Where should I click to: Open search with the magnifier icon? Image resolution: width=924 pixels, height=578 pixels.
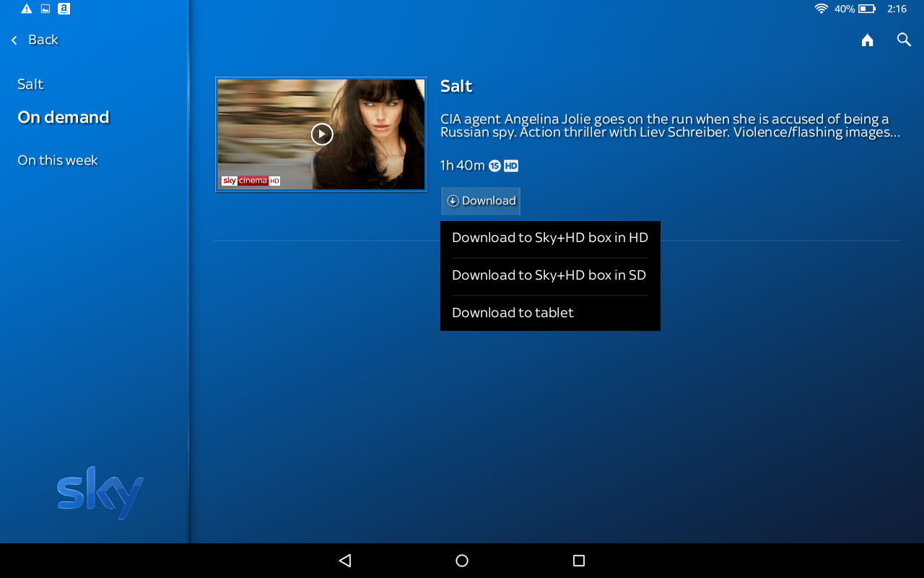[x=904, y=40]
